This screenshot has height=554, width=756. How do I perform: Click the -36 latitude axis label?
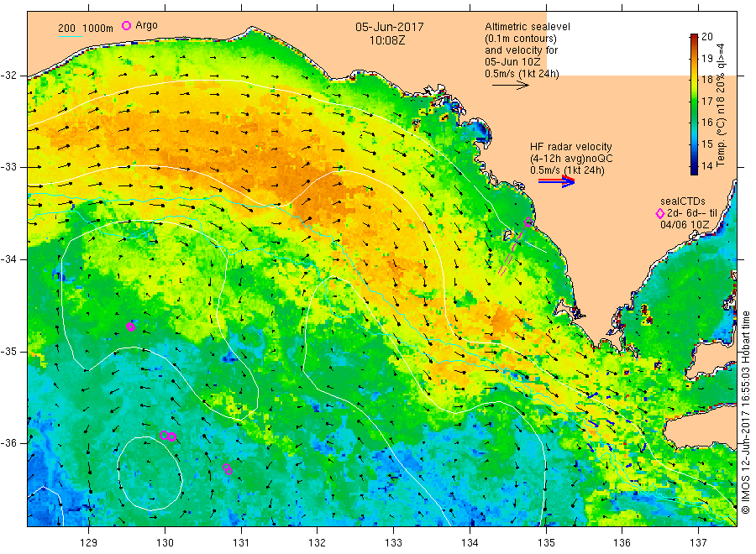click(8, 442)
